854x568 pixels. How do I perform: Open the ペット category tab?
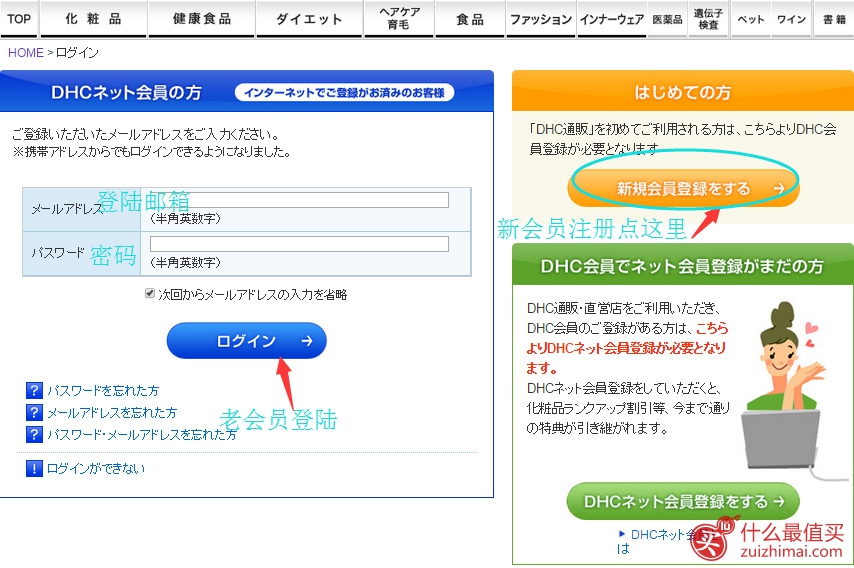751,19
